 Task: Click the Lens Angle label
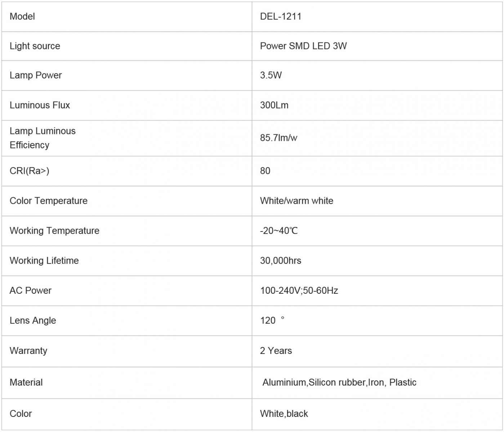point(33,320)
